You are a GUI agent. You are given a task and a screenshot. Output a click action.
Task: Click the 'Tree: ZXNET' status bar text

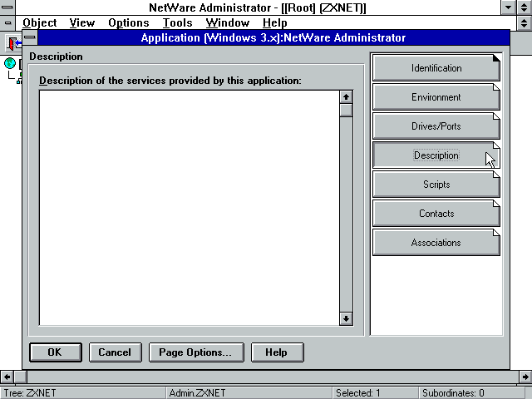(30, 393)
